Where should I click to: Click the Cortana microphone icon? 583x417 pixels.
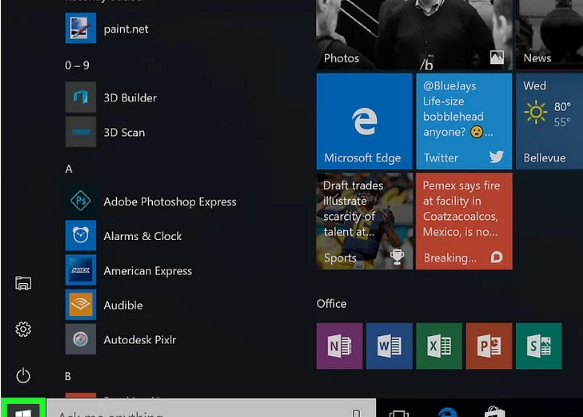[x=356, y=413]
